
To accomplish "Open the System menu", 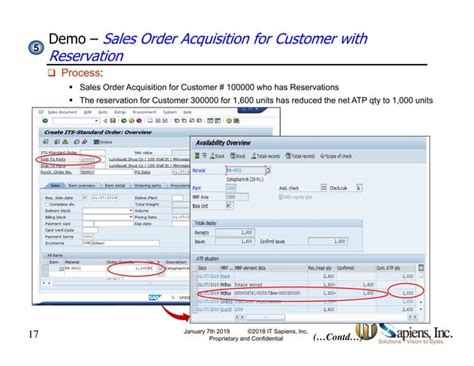I will 170,112.
